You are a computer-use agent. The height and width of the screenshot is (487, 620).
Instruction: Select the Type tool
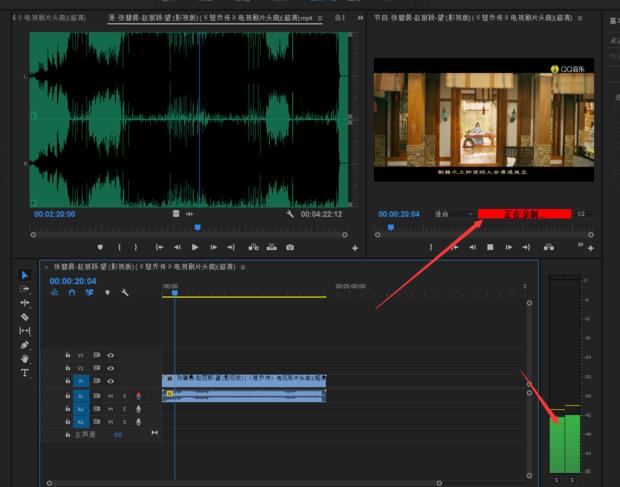tap(25, 373)
